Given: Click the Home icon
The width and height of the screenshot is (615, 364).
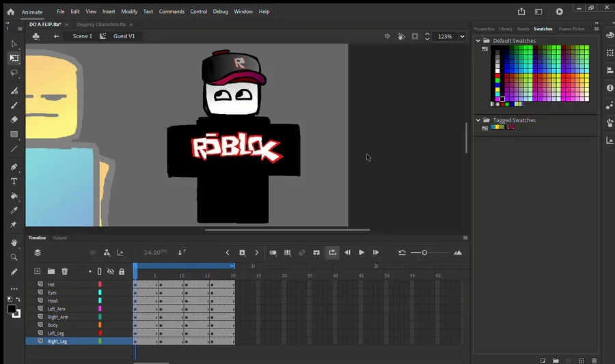Looking at the screenshot, I should pos(10,12).
